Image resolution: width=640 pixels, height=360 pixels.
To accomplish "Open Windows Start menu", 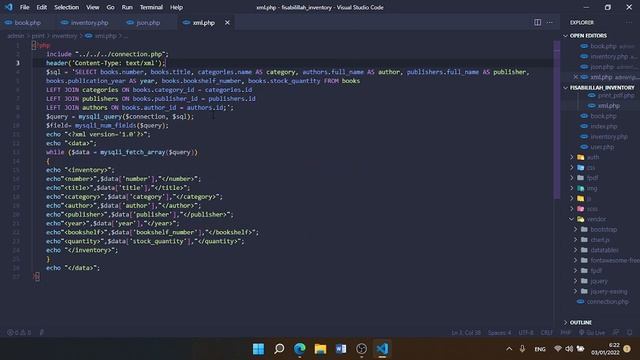I will pos(258,349).
